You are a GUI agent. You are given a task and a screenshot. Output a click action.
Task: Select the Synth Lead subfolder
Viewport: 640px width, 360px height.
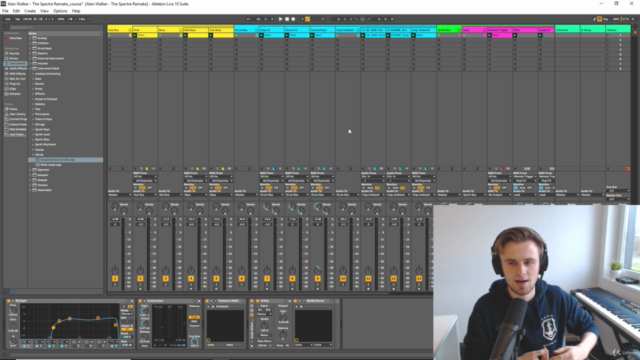(42, 135)
